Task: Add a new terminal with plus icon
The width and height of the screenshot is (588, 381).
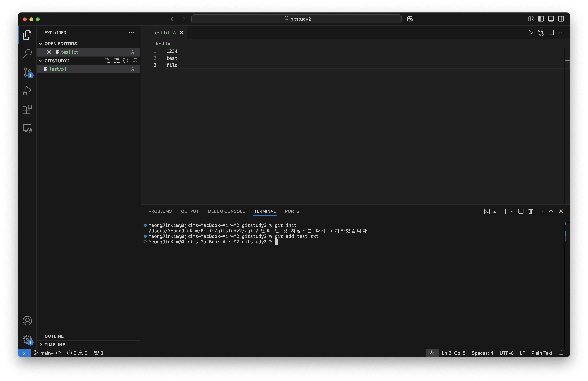Action: 505,211
